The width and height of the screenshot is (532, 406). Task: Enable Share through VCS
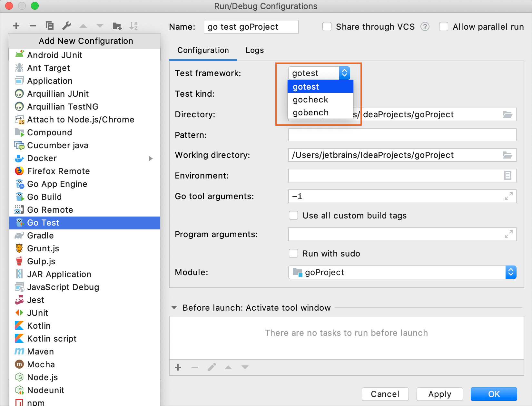[x=327, y=27]
